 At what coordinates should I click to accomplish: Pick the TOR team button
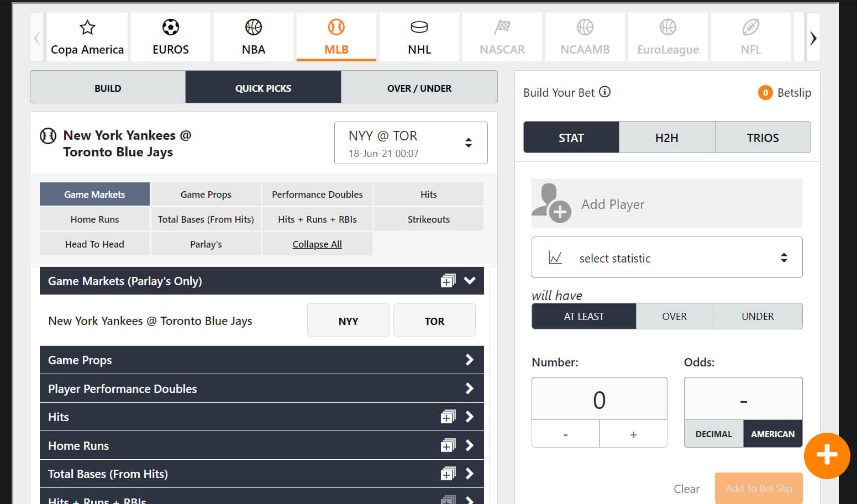(x=434, y=321)
